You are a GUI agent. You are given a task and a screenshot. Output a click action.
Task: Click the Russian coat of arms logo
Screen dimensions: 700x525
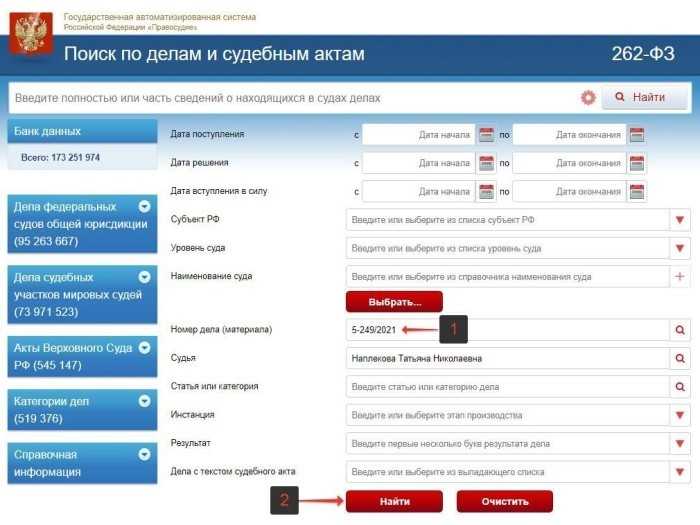coord(31,34)
